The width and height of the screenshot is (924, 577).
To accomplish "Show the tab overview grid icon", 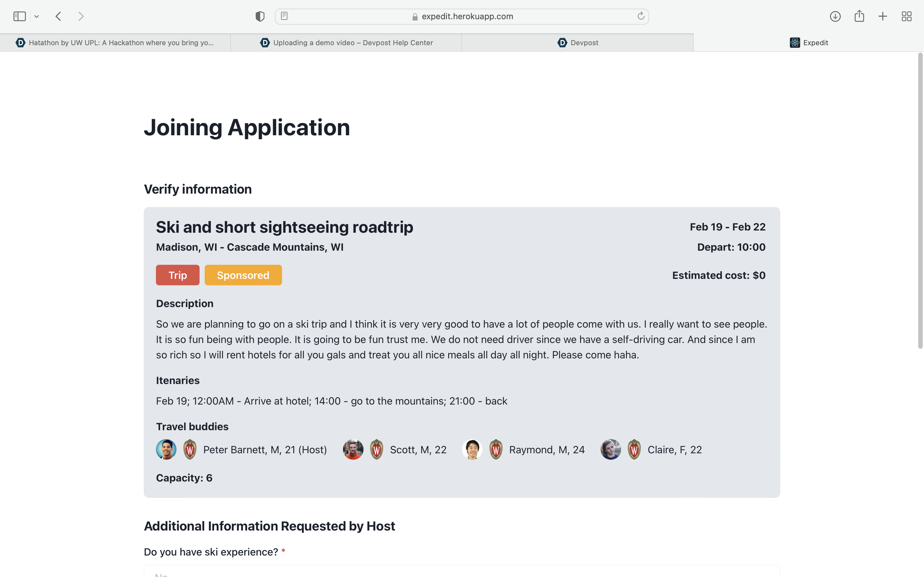I will pos(906,16).
